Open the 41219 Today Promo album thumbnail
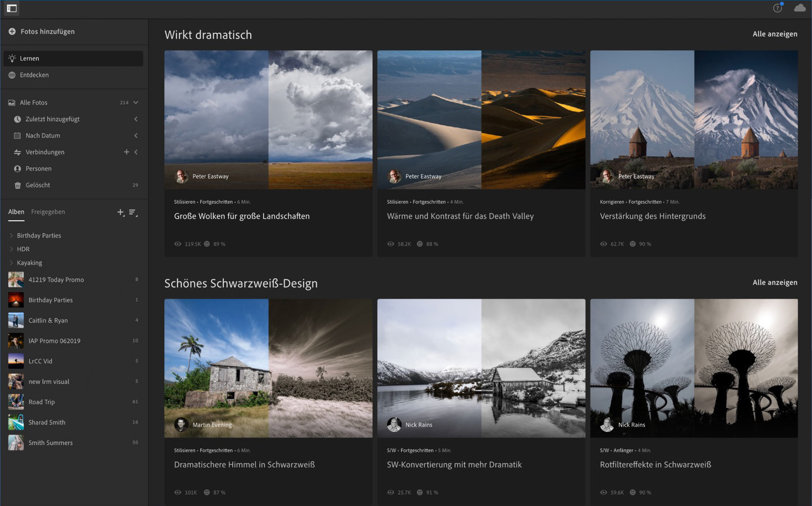812x506 pixels. tap(16, 279)
